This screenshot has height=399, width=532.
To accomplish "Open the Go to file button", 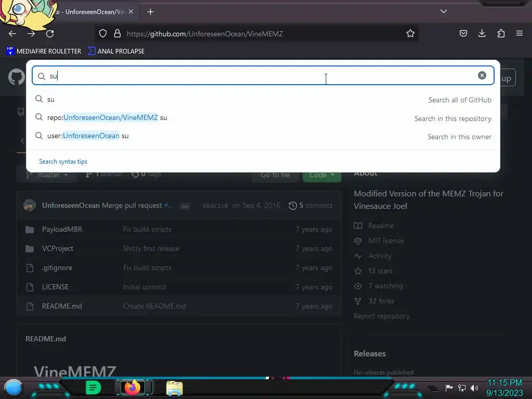I will [x=275, y=175].
